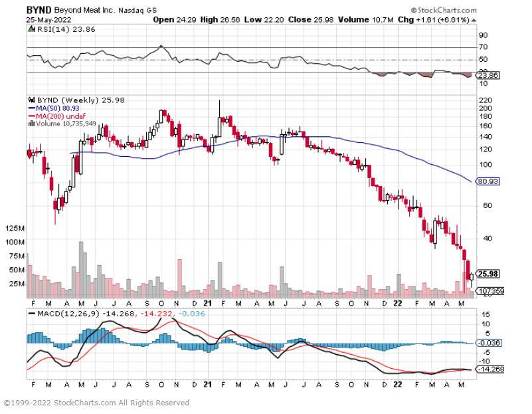Click the -14.268 tag on the MACD axis
Screen dimensions: 532x414
tap(490, 369)
